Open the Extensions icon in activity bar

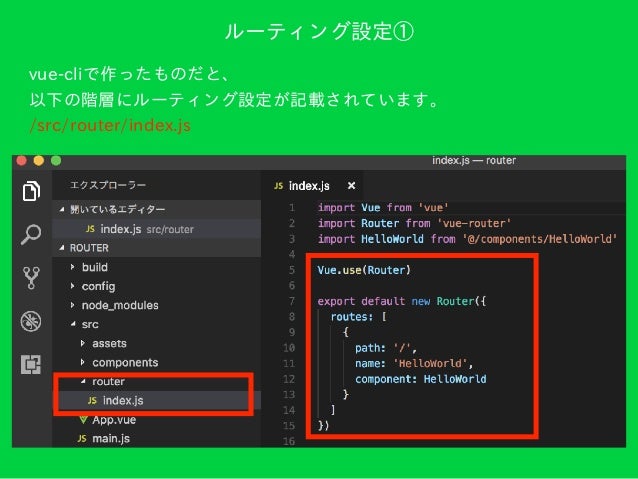(31, 364)
